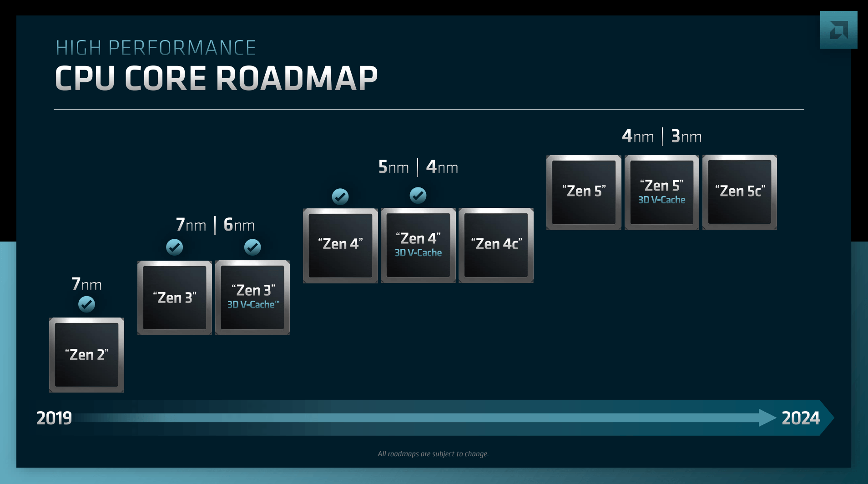Click the "All roadmaps are subject to change" footnote

(433, 454)
